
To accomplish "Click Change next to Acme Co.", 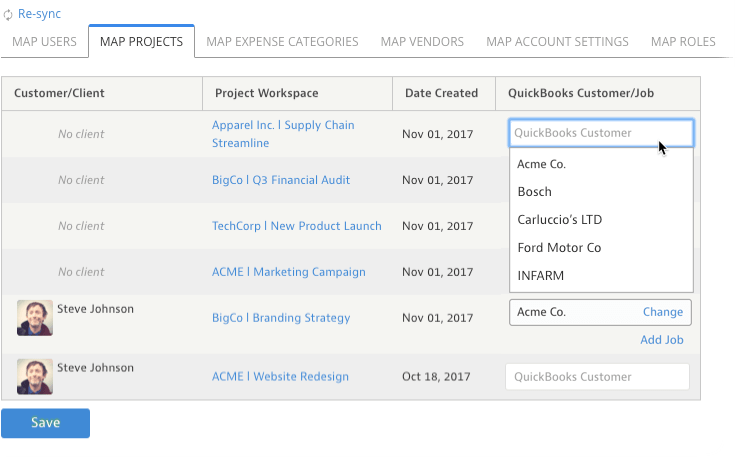I will tap(663, 312).
